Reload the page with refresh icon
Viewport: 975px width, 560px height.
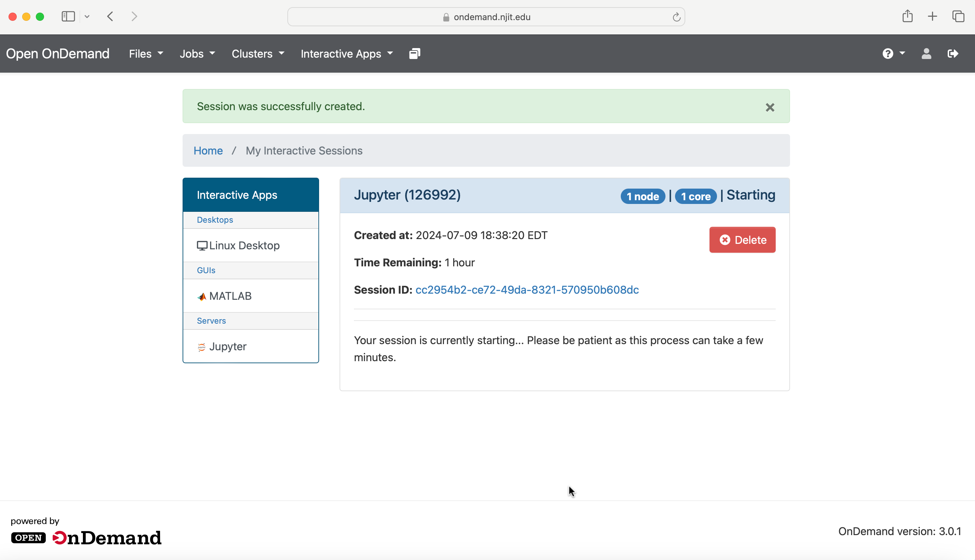676,17
